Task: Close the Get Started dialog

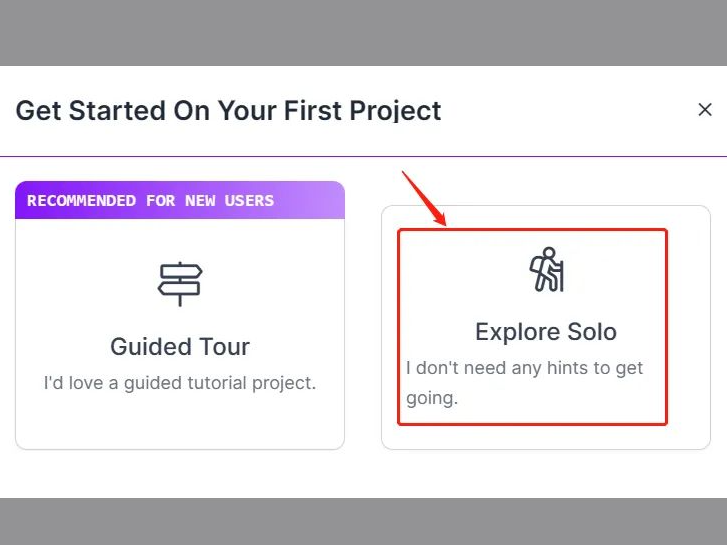Action: pyautogui.click(x=705, y=110)
